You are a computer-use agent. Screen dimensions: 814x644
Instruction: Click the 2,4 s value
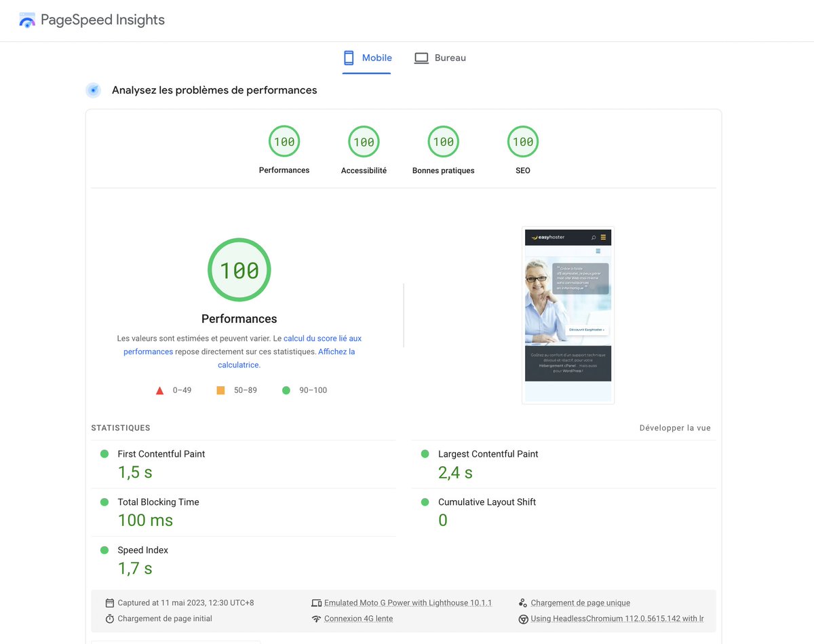[455, 472]
